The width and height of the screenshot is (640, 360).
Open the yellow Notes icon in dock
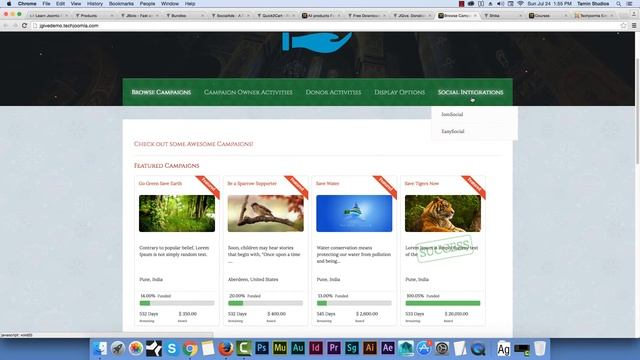(x=208, y=348)
